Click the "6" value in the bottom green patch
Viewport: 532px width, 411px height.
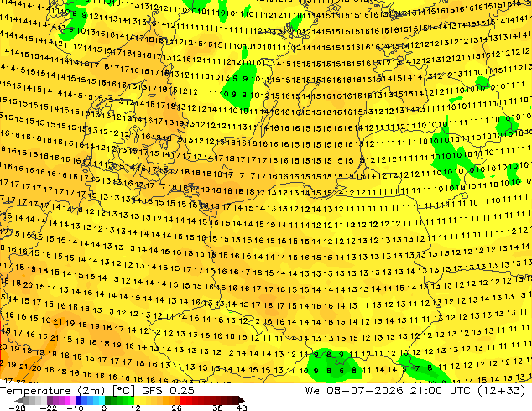pos(342,371)
